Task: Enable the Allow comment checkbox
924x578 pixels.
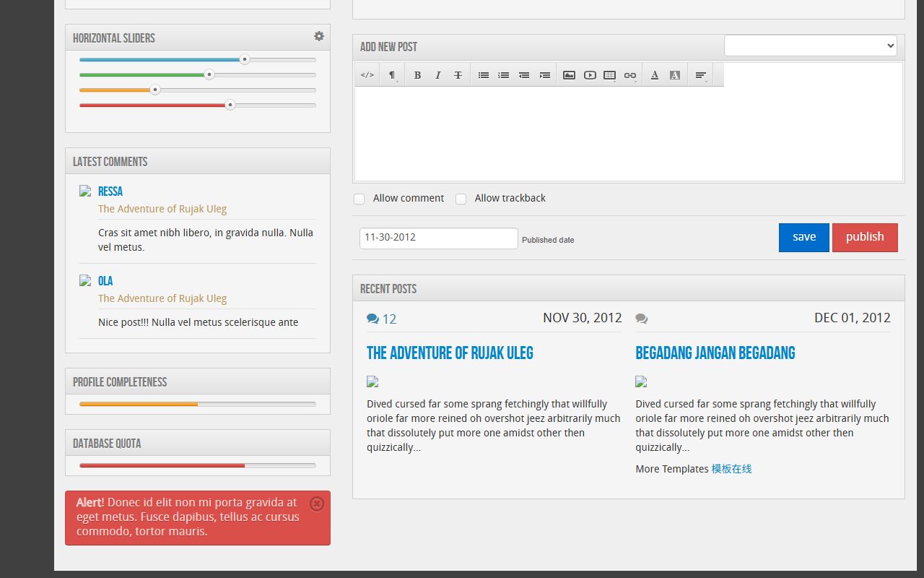Action: 359,199
